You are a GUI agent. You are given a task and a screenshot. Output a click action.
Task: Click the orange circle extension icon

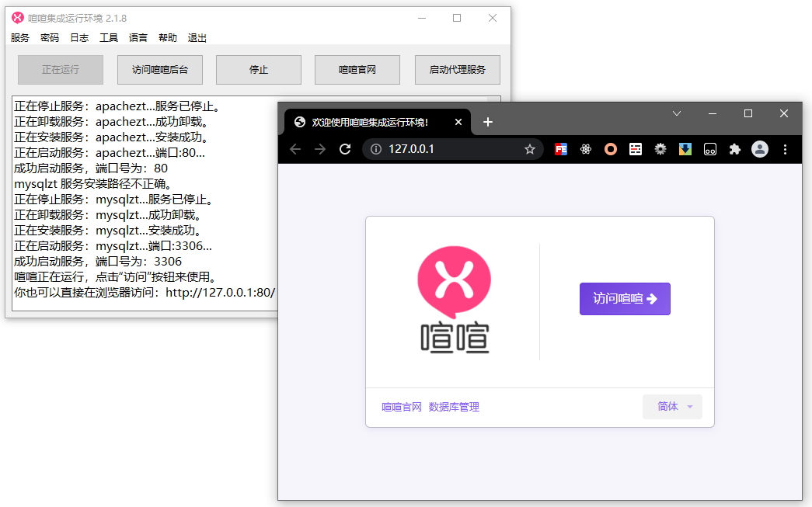click(x=611, y=149)
